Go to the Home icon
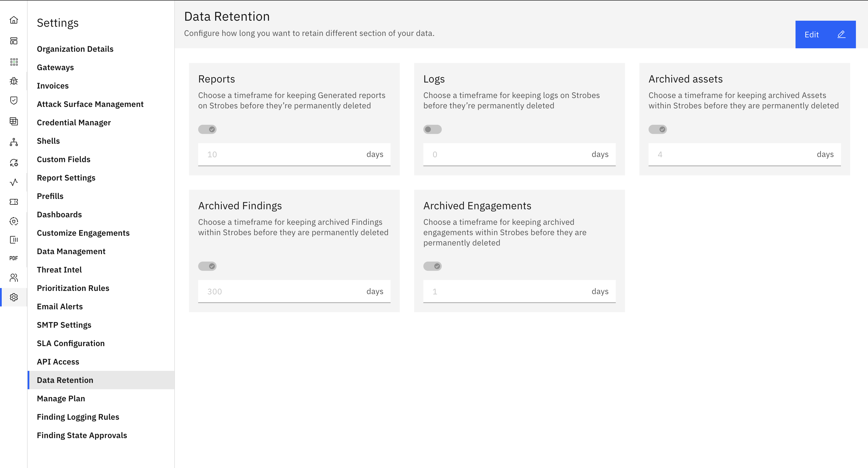The height and width of the screenshot is (468, 868). pyautogui.click(x=14, y=20)
